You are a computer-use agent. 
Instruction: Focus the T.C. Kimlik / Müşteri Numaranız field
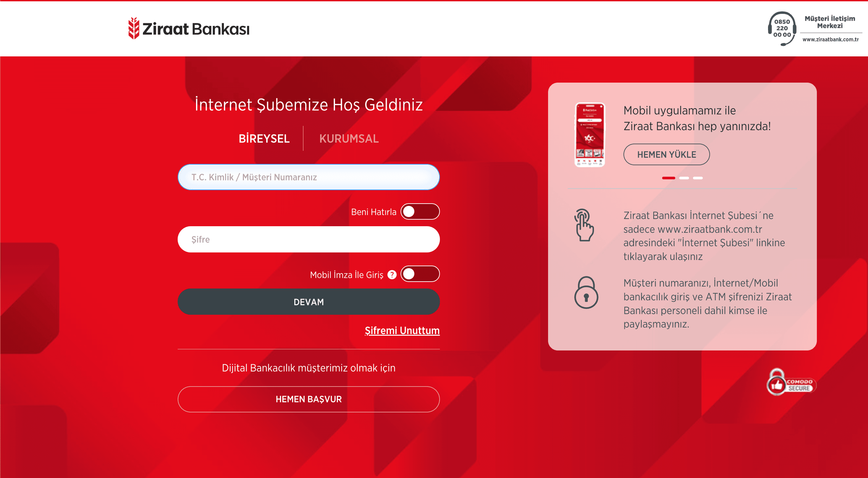click(309, 177)
